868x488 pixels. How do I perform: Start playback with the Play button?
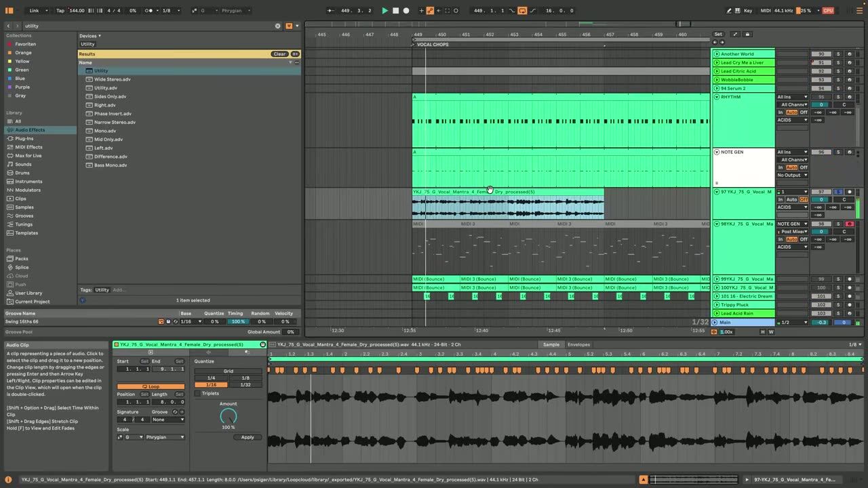click(384, 11)
